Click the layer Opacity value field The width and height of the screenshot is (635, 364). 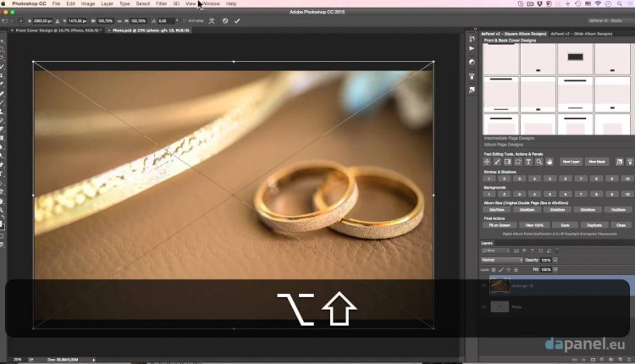[x=546, y=260]
